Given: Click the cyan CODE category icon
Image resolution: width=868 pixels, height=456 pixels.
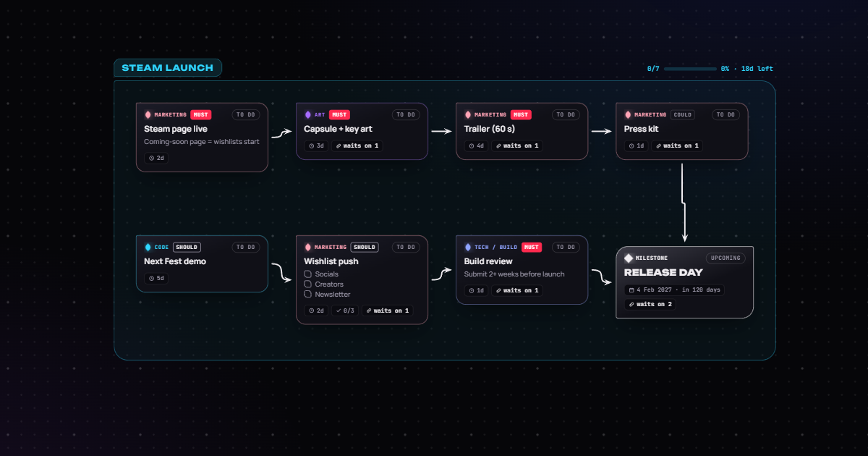Looking at the screenshot, I should (148, 247).
